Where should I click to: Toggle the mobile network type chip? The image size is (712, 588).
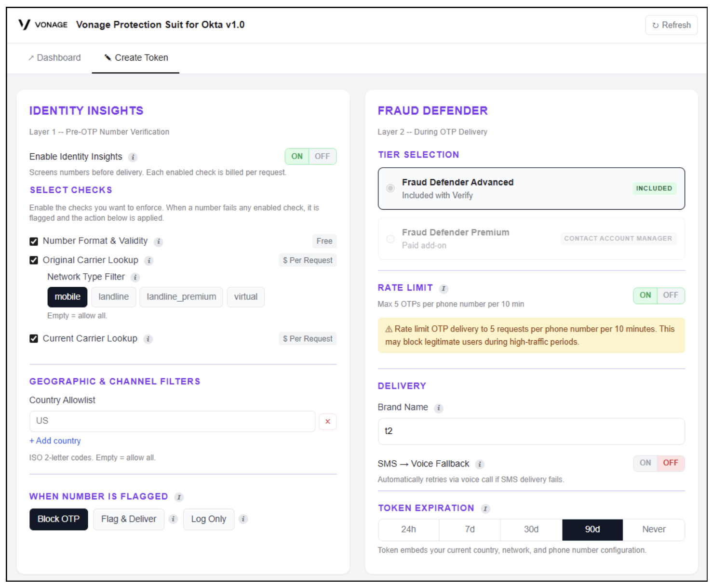click(67, 297)
